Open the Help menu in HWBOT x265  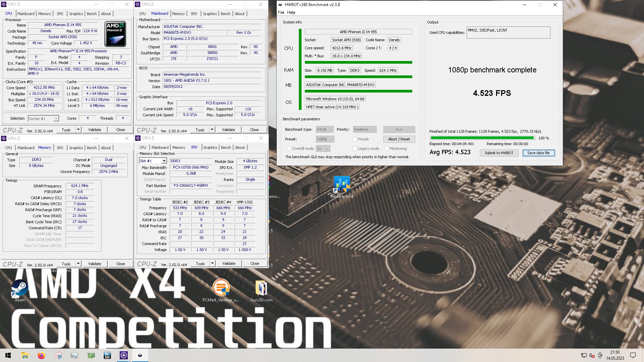[291, 12]
